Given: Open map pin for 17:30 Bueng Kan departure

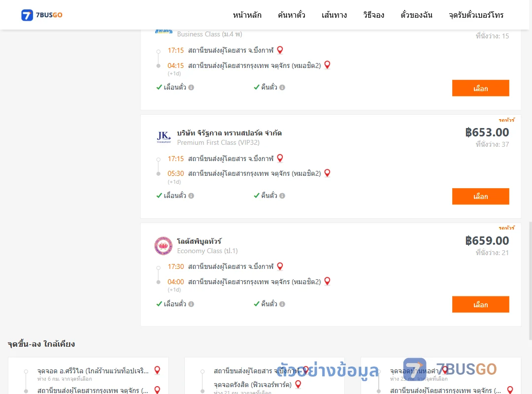Looking at the screenshot, I should tap(280, 266).
